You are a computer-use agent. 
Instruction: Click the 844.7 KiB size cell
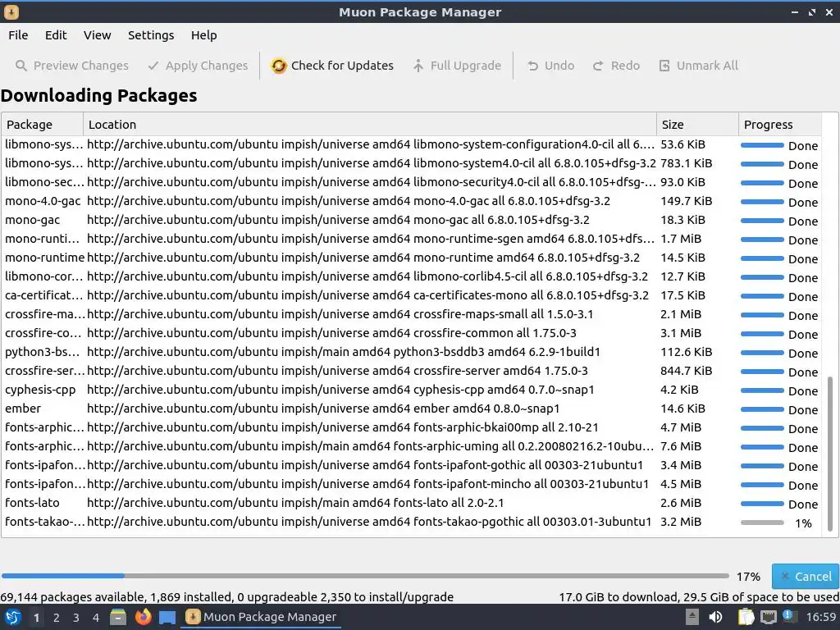687,371
